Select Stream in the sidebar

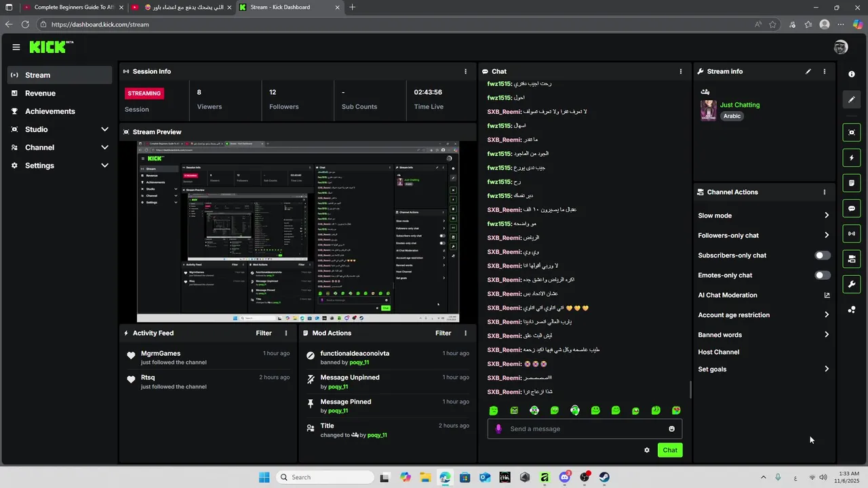click(x=60, y=75)
